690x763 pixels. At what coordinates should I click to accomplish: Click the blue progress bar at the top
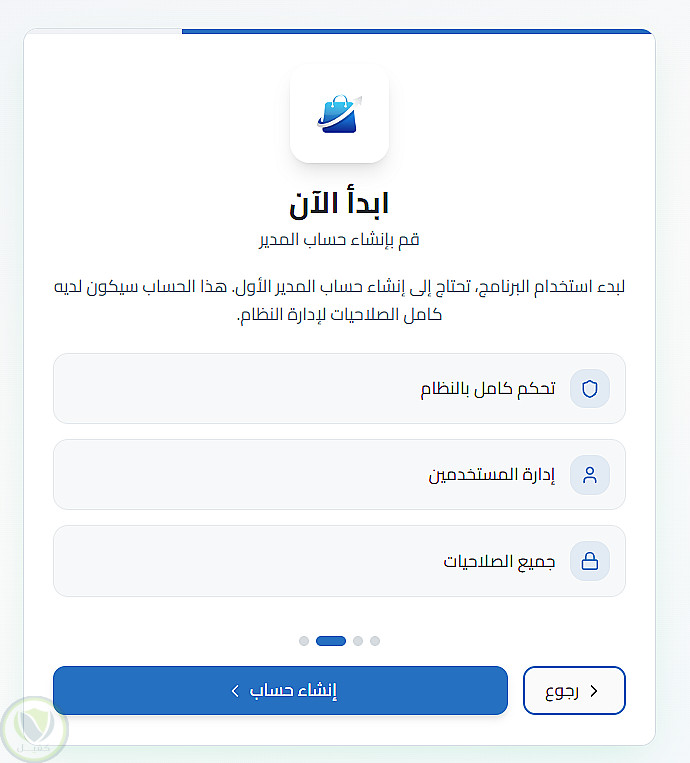coord(416,32)
